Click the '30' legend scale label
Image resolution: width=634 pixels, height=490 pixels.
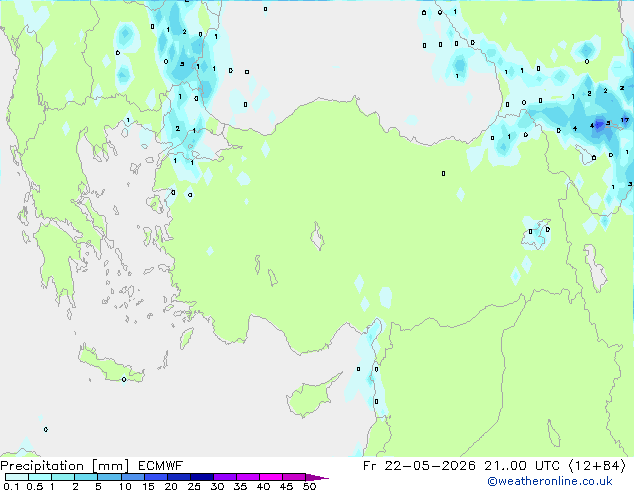pyautogui.click(x=217, y=486)
